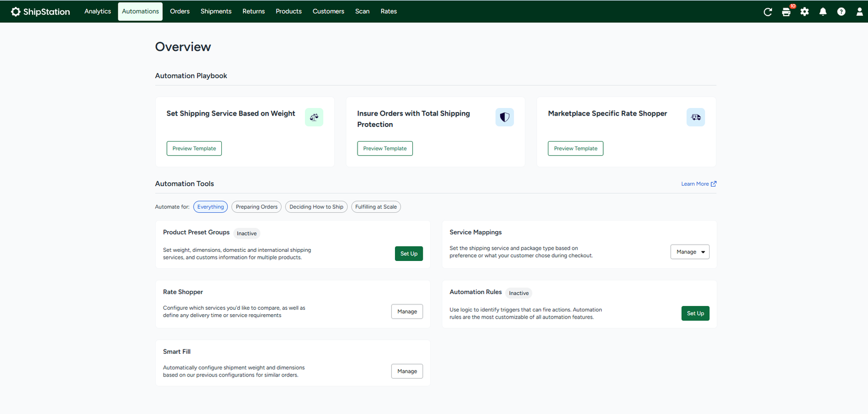Image resolution: width=868 pixels, height=414 pixels.
Task: Click the Service Mappings heading
Action: 476,232
